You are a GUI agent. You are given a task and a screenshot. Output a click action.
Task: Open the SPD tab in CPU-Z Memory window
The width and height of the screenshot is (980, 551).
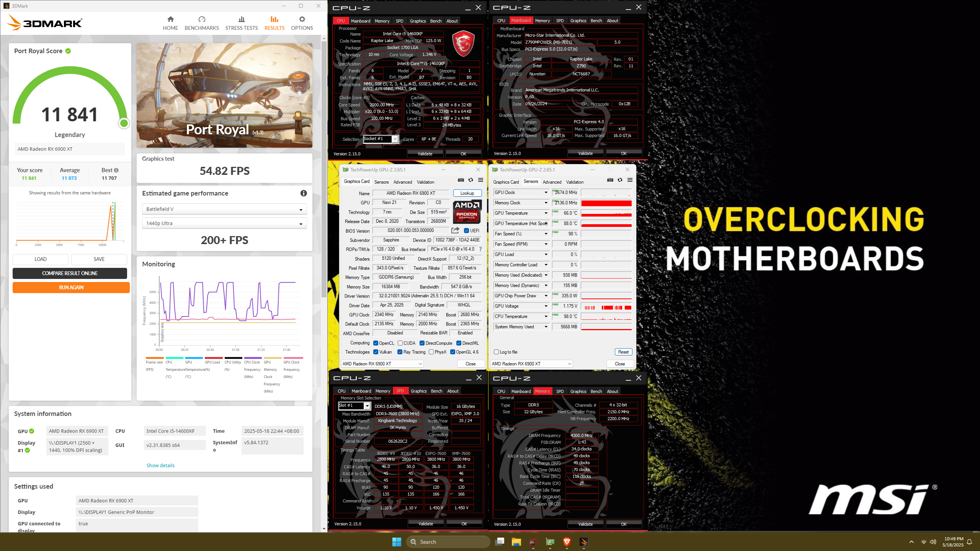click(560, 391)
